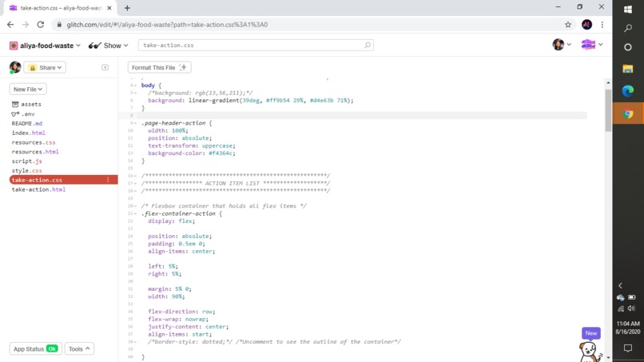Open Windows notification center
Viewport: 644px width, 362px height.
[x=628, y=348]
